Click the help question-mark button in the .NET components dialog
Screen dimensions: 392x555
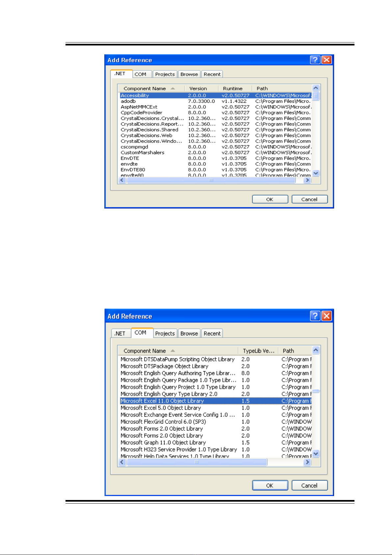(315, 60)
